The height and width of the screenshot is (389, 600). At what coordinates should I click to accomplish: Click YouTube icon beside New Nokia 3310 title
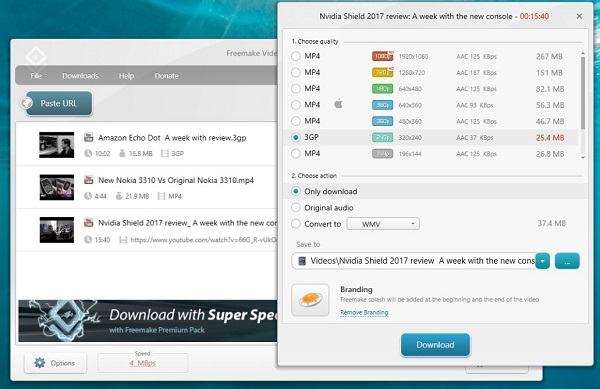point(88,180)
